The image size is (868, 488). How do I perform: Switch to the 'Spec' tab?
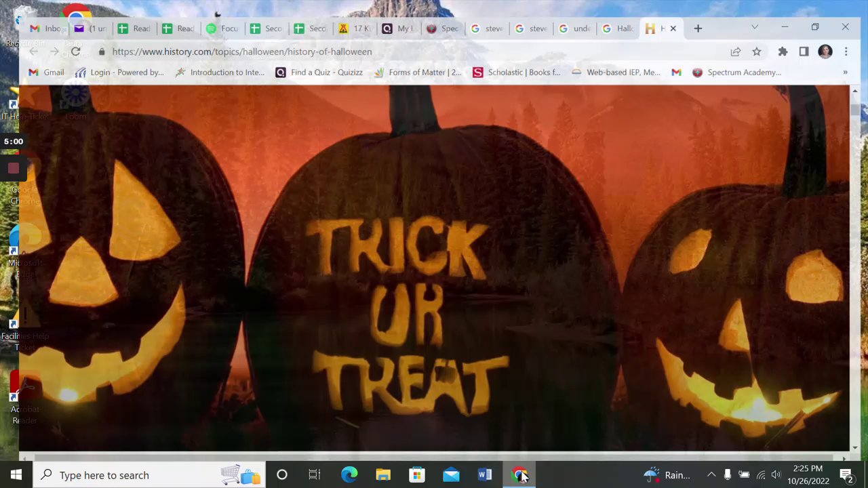click(442, 28)
